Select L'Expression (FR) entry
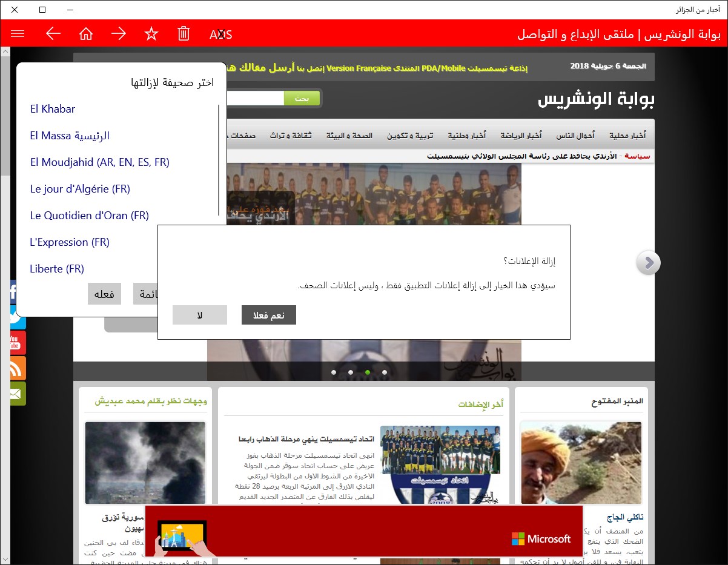This screenshot has height=565, width=728. (70, 242)
